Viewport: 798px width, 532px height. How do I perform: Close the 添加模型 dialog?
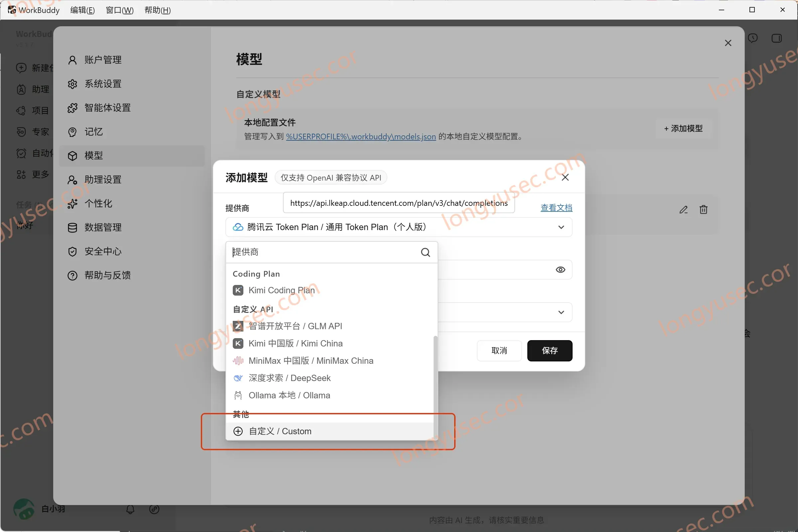point(565,177)
